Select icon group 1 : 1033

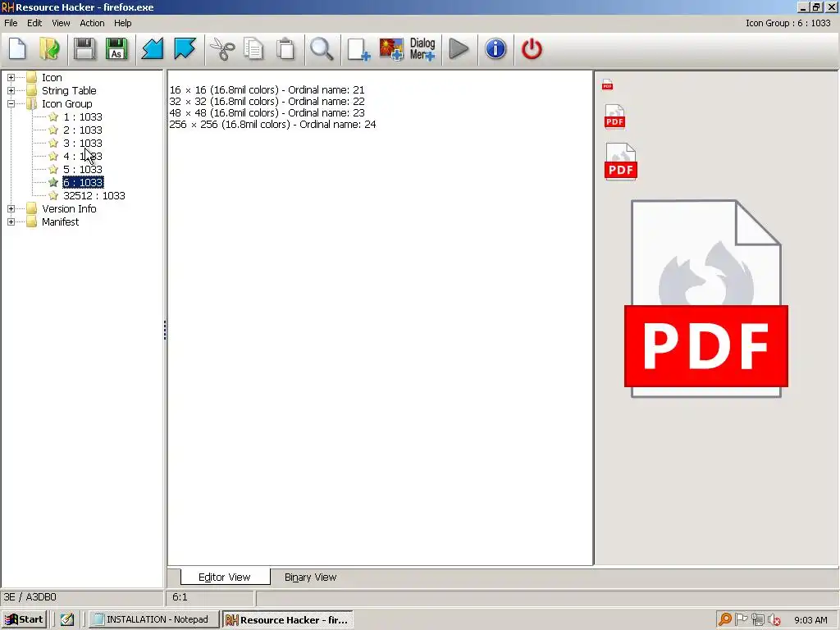[83, 116]
